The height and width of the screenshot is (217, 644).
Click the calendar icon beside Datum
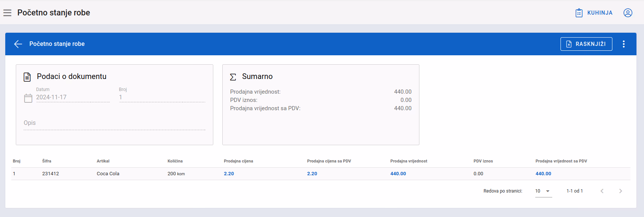tap(28, 98)
